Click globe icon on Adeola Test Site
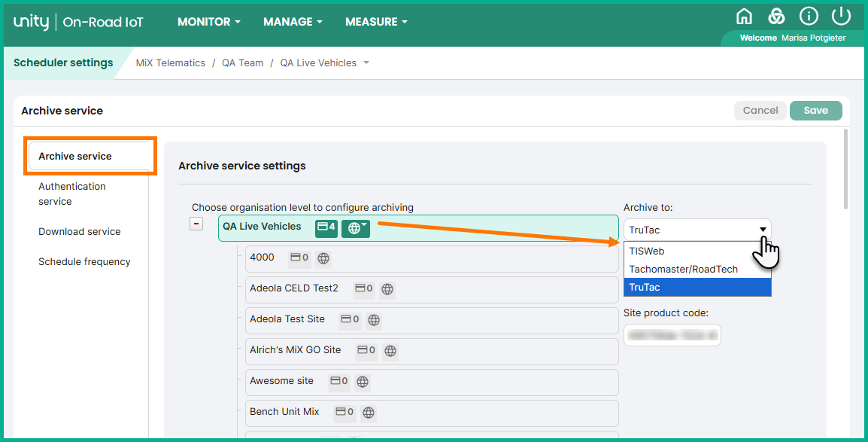868x442 pixels. click(x=374, y=321)
